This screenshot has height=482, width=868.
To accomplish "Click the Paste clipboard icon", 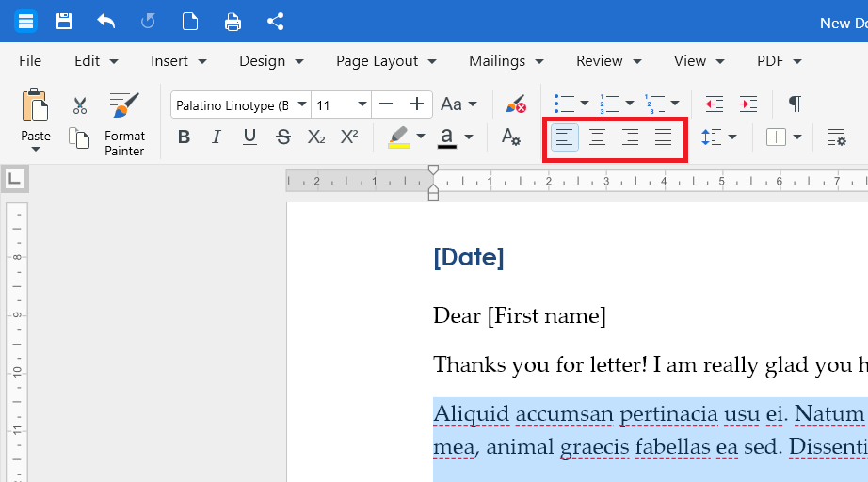I will (x=35, y=105).
